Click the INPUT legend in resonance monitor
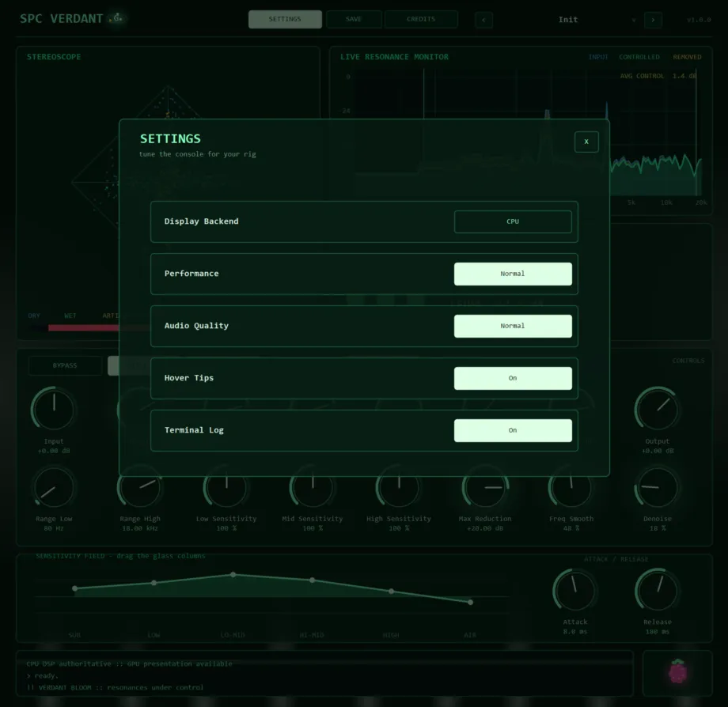The width and height of the screenshot is (728, 707). point(598,57)
